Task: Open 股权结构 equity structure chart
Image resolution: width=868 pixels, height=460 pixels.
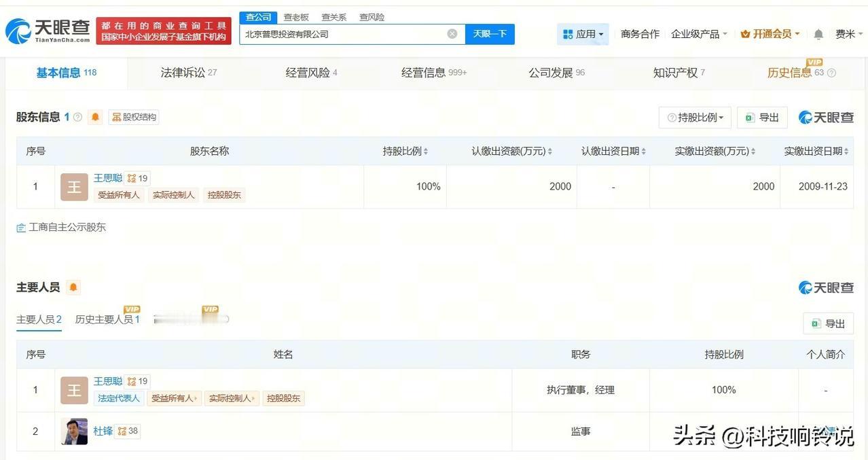Action: [134, 117]
